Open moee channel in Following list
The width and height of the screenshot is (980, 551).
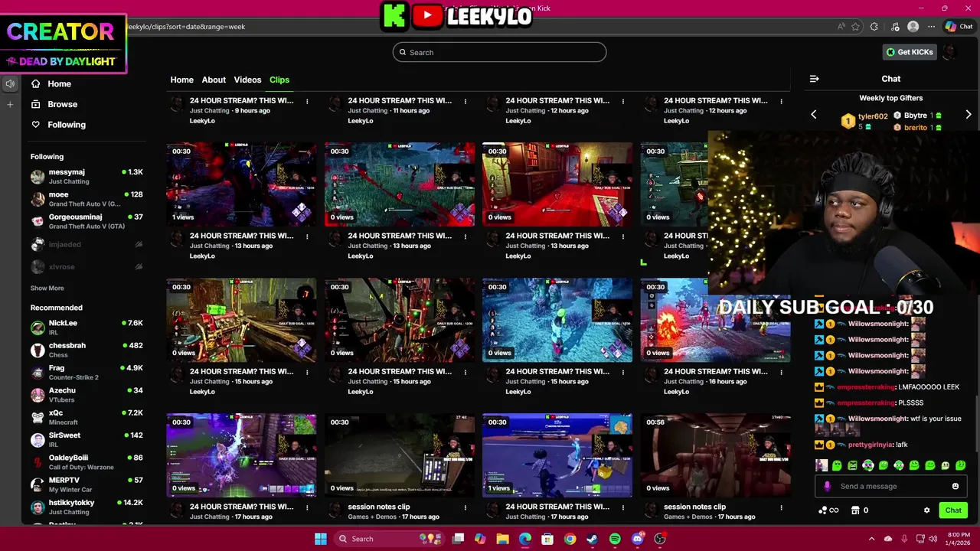(x=87, y=199)
